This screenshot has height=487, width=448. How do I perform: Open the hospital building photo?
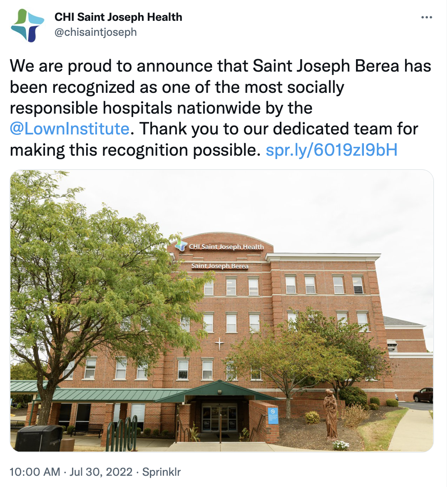click(222, 310)
